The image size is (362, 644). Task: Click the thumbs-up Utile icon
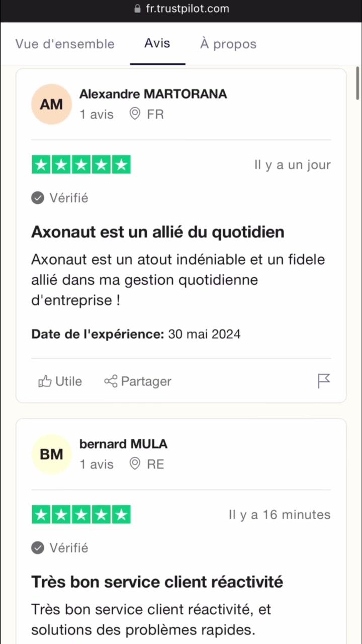45,381
